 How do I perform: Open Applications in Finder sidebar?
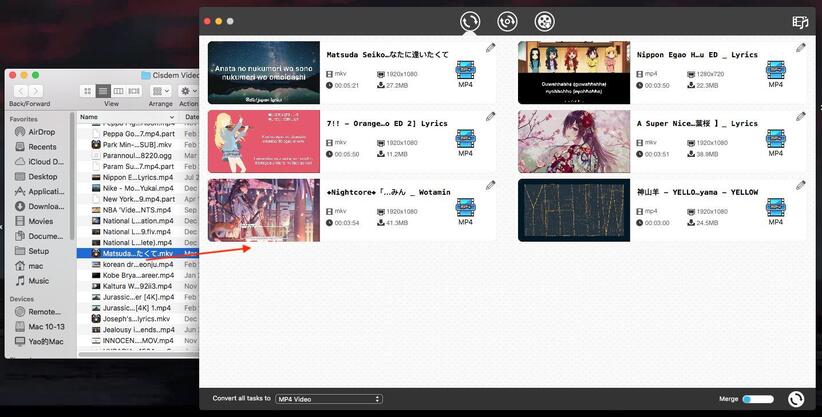point(41,191)
